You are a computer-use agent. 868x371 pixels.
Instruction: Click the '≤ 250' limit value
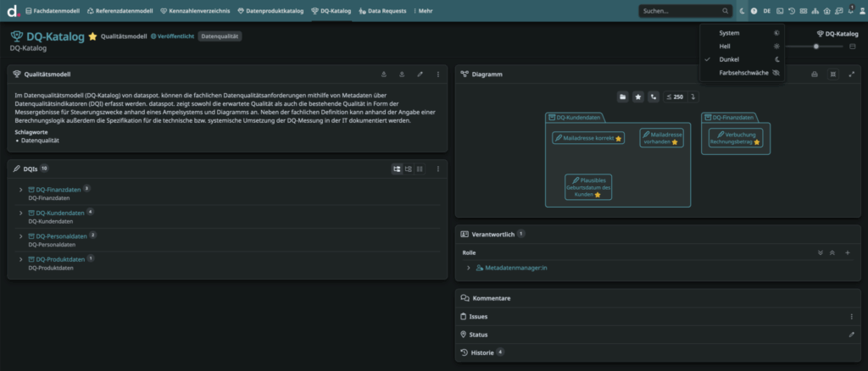(x=675, y=97)
